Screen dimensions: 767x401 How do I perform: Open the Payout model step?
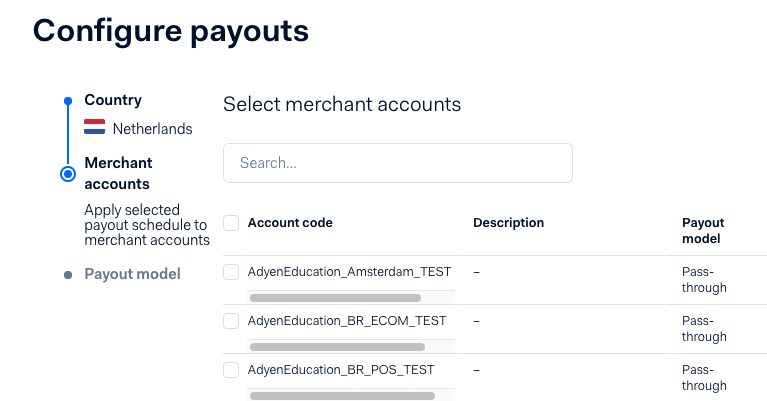pos(133,274)
